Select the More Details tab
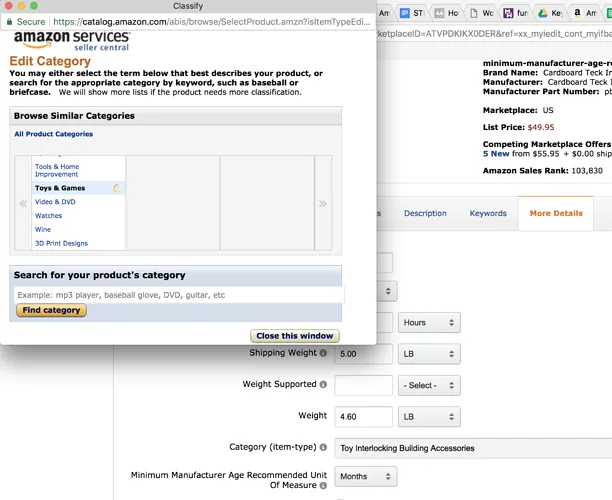The width and height of the screenshot is (612, 500). [x=556, y=213]
